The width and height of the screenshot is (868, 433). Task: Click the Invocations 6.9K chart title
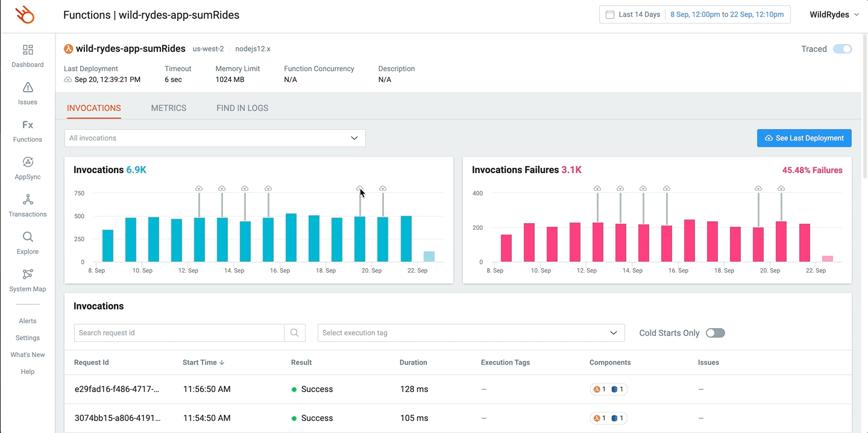coord(110,170)
